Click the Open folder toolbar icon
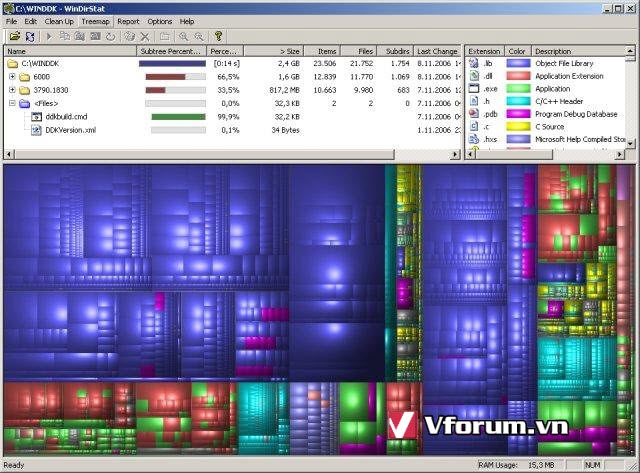 point(15,36)
